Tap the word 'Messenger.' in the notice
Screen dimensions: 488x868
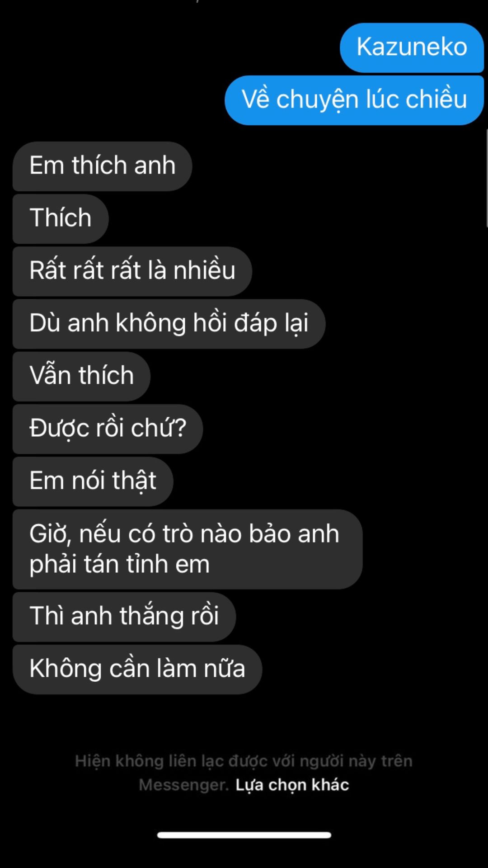[184, 785]
